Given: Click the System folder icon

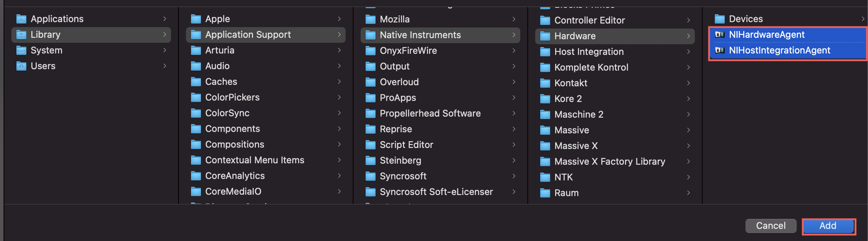Looking at the screenshot, I should 21,50.
